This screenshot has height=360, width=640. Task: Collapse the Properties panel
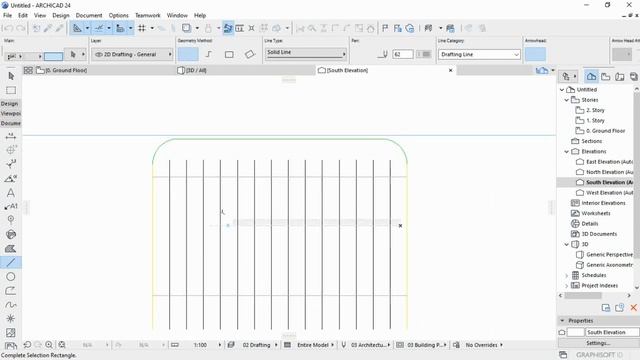point(562,321)
